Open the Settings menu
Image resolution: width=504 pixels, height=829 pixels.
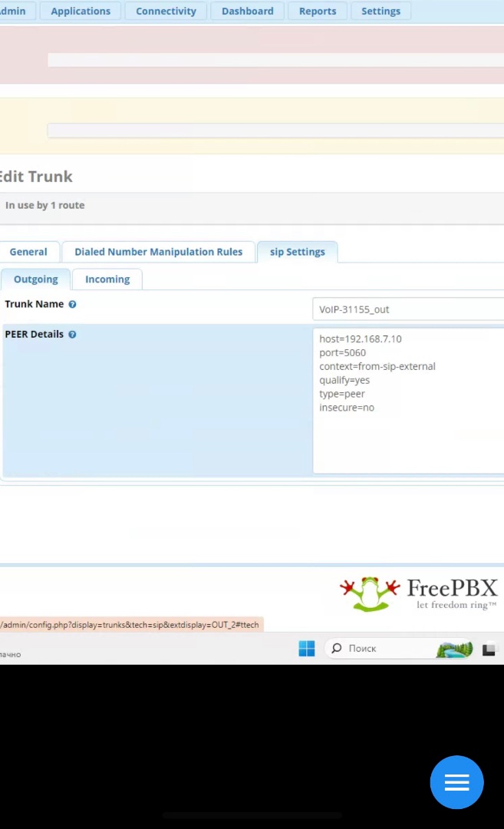click(x=381, y=11)
